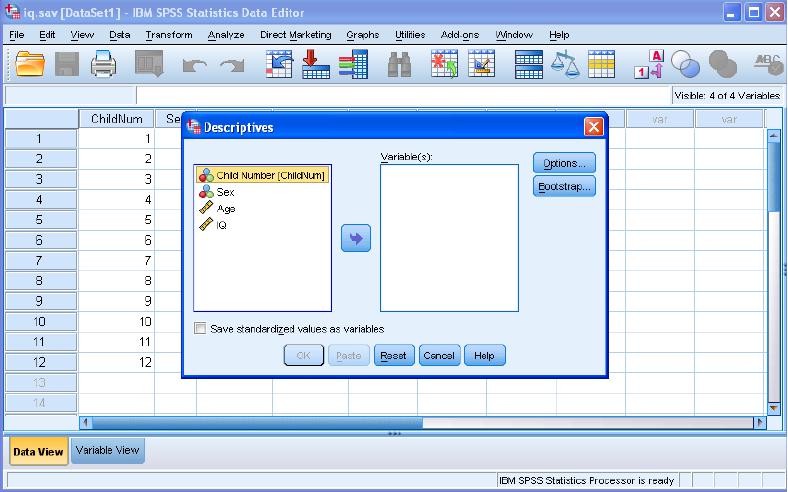Select the Age variable in list

[x=226, y=209]
